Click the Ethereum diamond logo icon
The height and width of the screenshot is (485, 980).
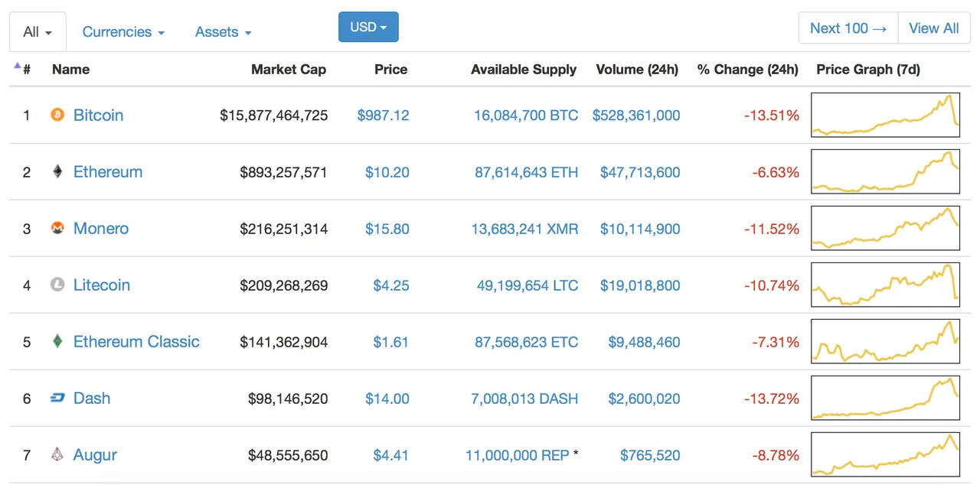[x=57, y=172]
